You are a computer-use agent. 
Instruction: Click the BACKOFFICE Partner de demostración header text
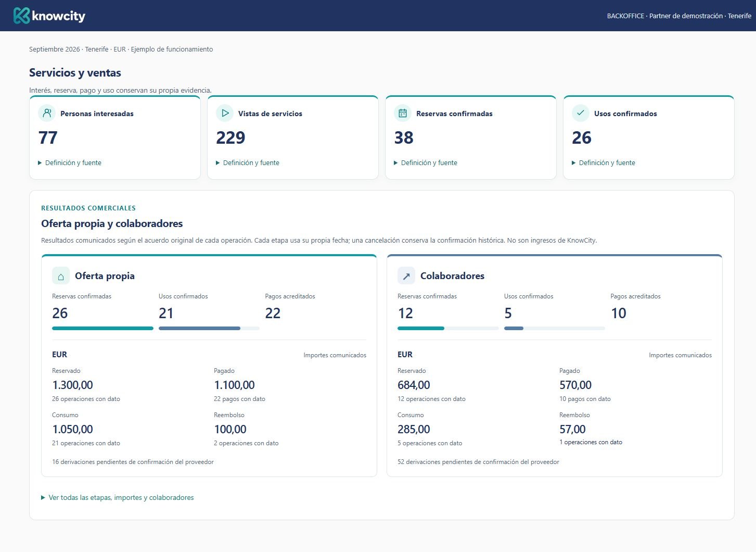click(679, 16)
